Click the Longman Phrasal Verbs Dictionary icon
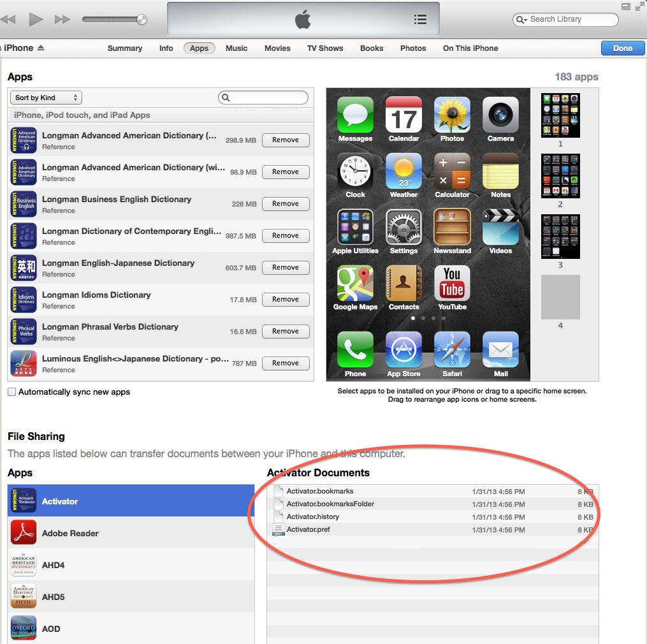 24,332
